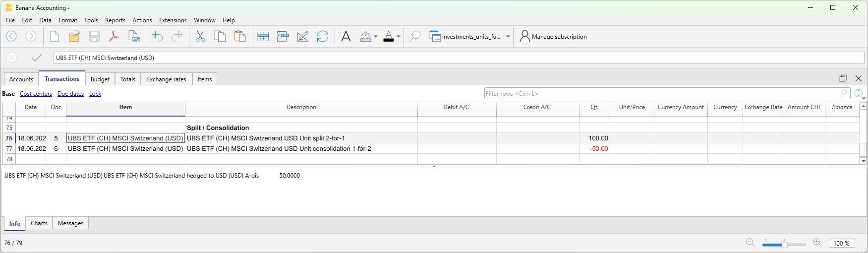Viewport: 868px width, 253px height.
Task: Apply text color with the underlined A icon
Action: click(389, 36)
